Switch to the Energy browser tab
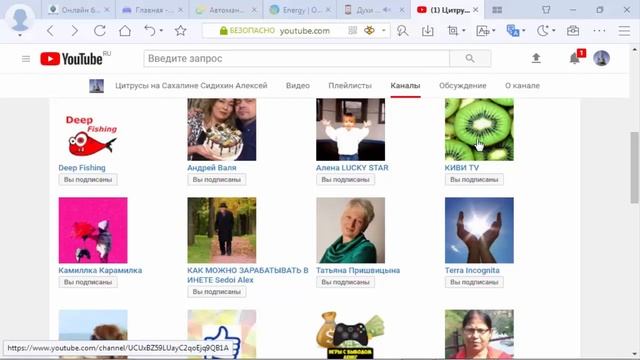 pos(300,10)
